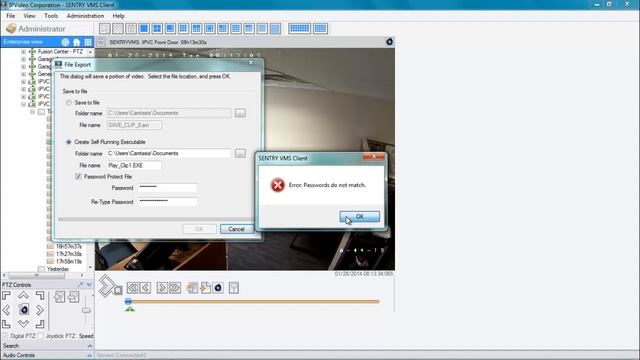Click the step backward single-arrow button
640x360 pixels.
tap(145, 288)
